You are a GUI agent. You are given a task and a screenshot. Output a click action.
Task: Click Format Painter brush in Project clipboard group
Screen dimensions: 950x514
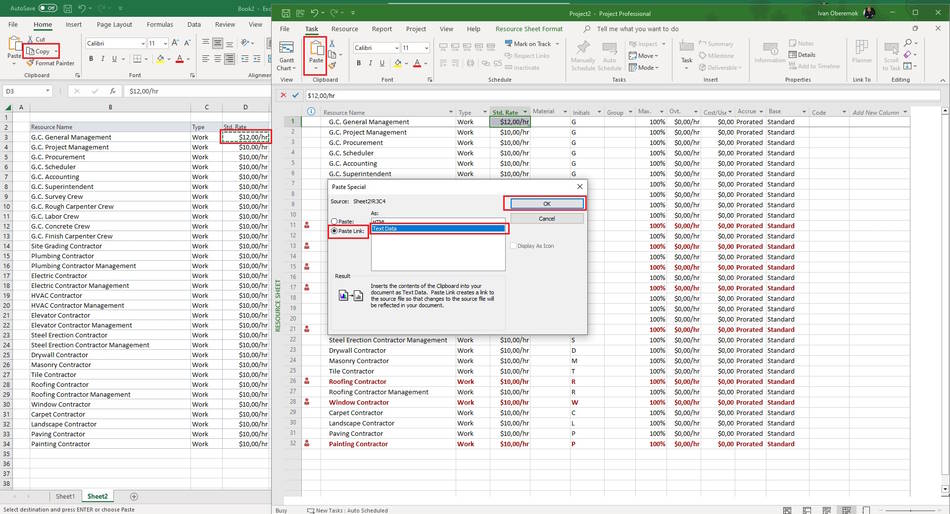point(332,64)
